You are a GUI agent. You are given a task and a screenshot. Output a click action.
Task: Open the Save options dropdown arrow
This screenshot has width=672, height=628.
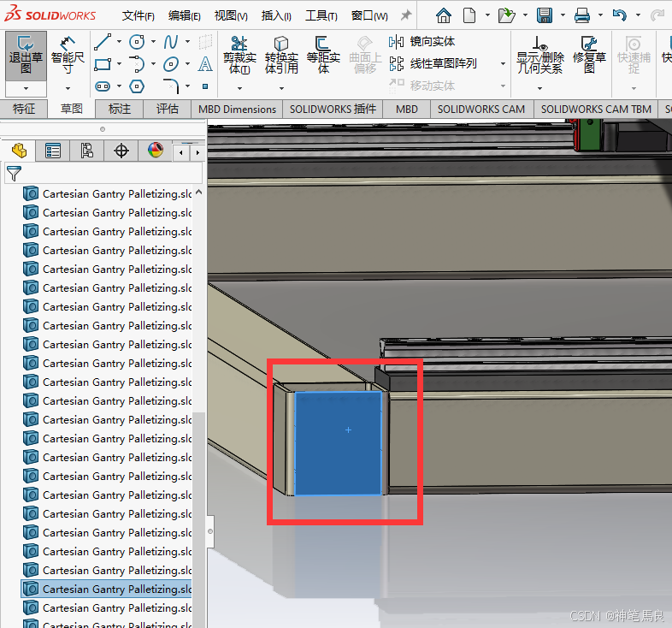(563, 15)
